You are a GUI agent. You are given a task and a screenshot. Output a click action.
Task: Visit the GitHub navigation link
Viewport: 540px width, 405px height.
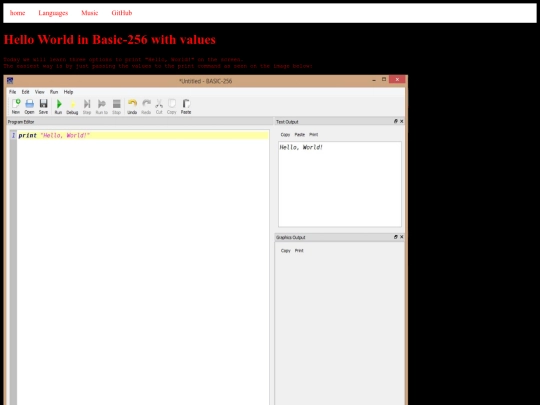(122, 13)
